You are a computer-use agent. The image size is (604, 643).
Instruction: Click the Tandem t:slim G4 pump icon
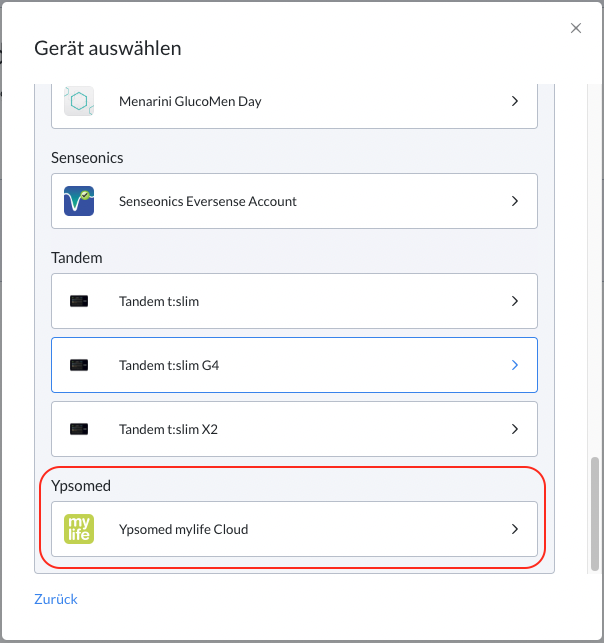79,365
